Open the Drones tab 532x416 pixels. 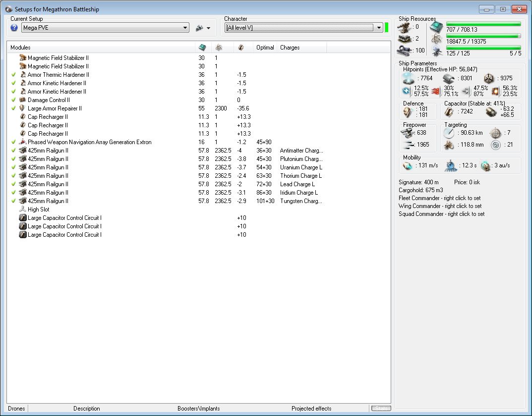pos(17,409)
